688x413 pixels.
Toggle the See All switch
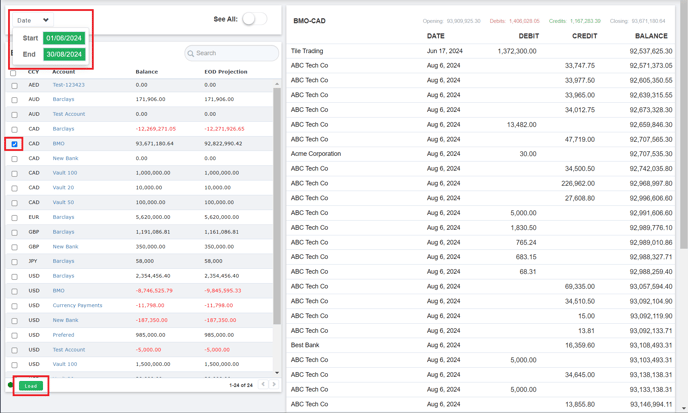pyautogui.click(x=253, y=19)
